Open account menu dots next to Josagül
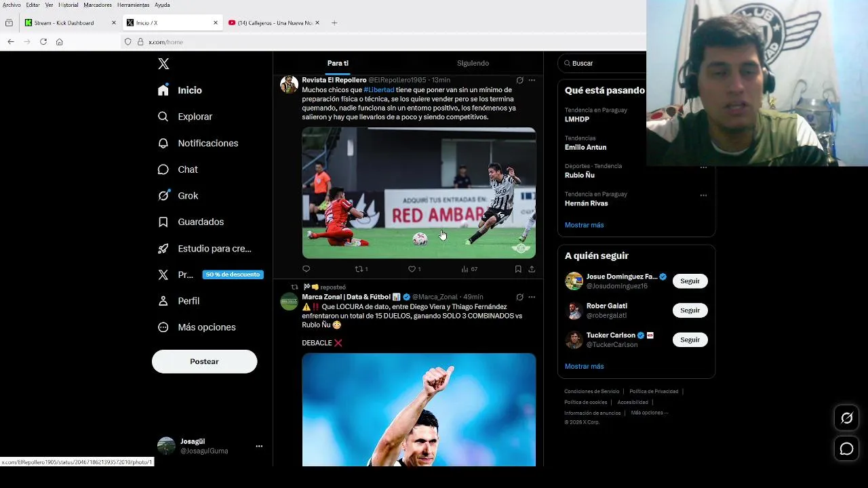The image size is (868, 488). [x=259, y=446]
